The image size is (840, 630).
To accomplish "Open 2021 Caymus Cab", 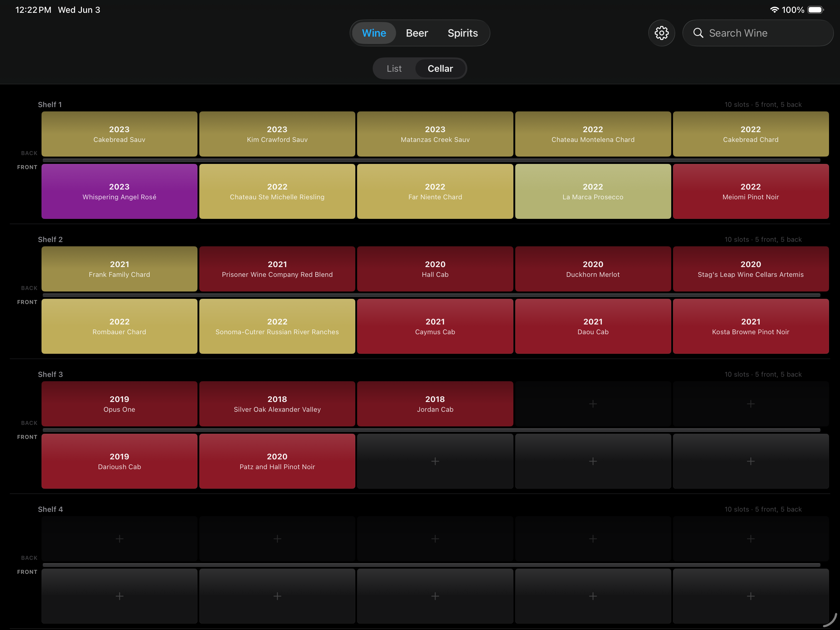I will pos(435,326).
